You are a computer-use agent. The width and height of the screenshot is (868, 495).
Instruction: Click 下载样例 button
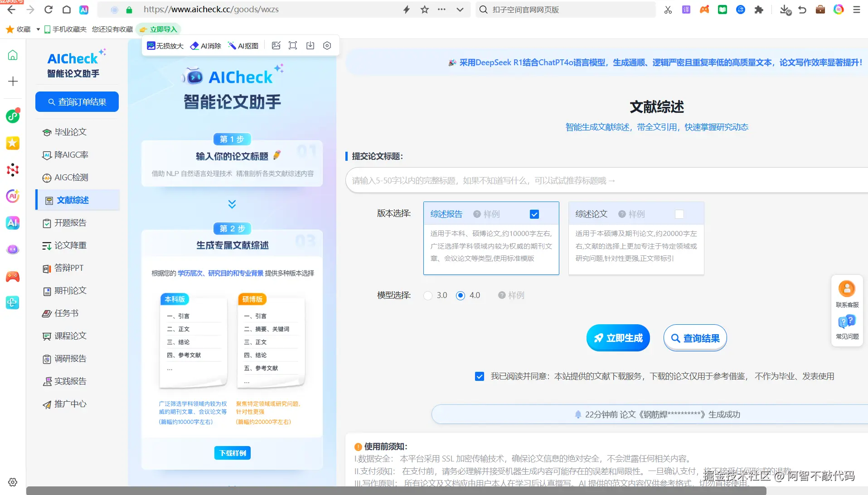[233, 453]
